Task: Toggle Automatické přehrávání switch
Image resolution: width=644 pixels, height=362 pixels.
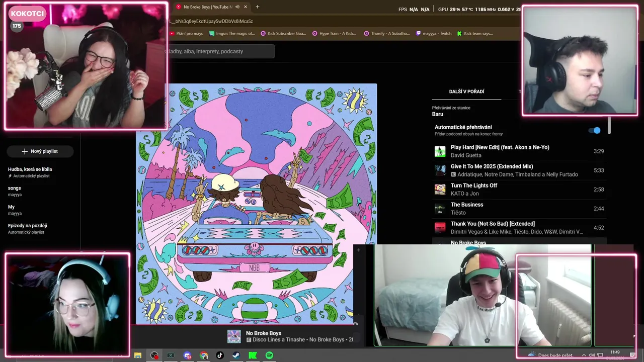Action: [x=595, y=130]
